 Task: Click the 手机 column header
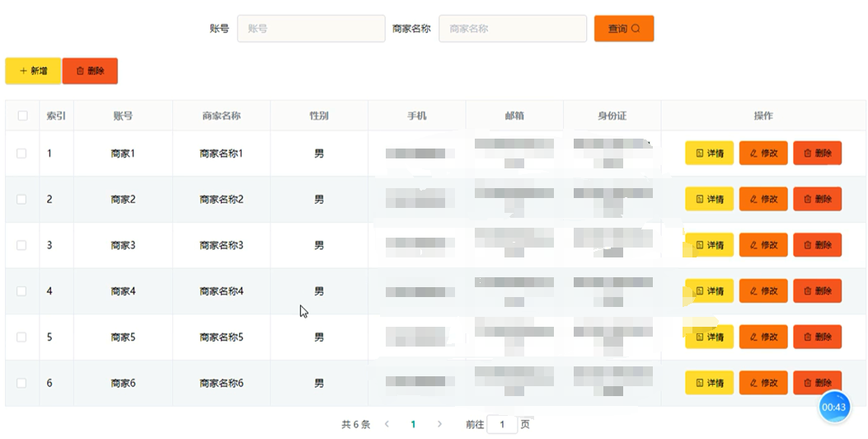pyautogui.click(x=417, y=116)
